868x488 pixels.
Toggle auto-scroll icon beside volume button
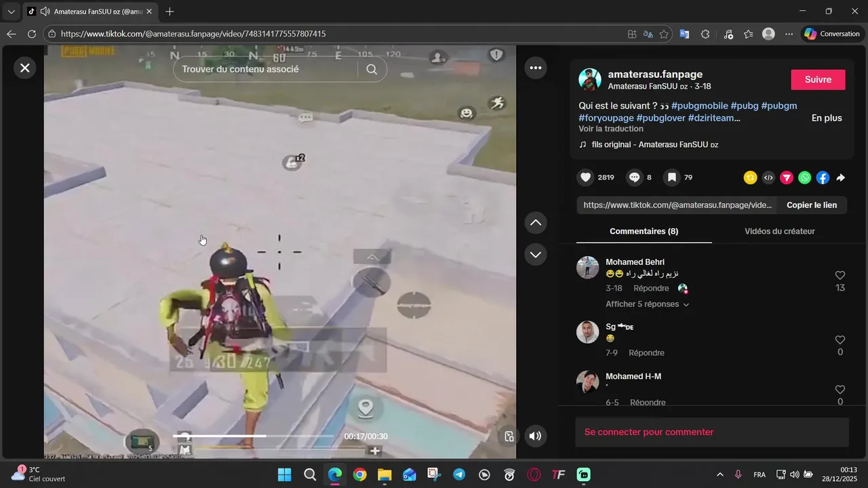click(509, 436)
